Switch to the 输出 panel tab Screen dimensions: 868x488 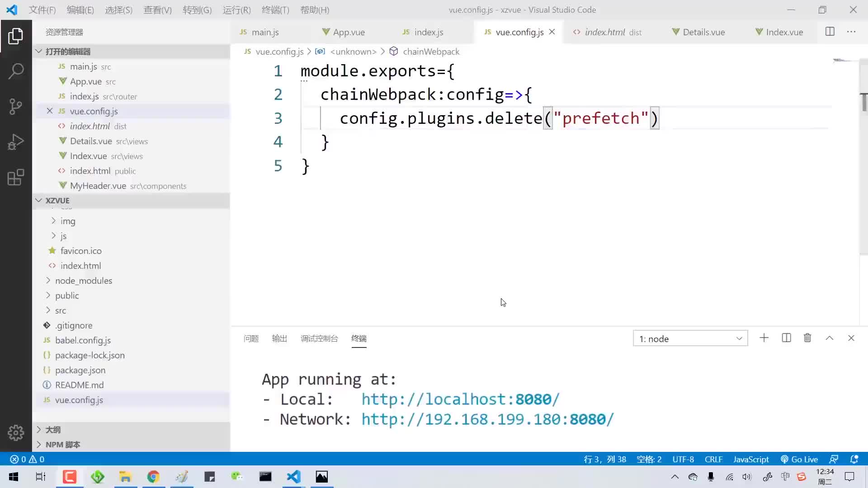point(279,338)
